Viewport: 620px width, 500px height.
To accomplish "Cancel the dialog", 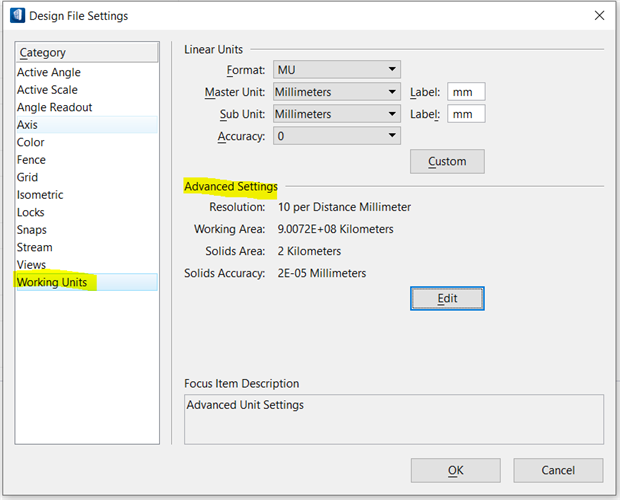I will 558,470.
